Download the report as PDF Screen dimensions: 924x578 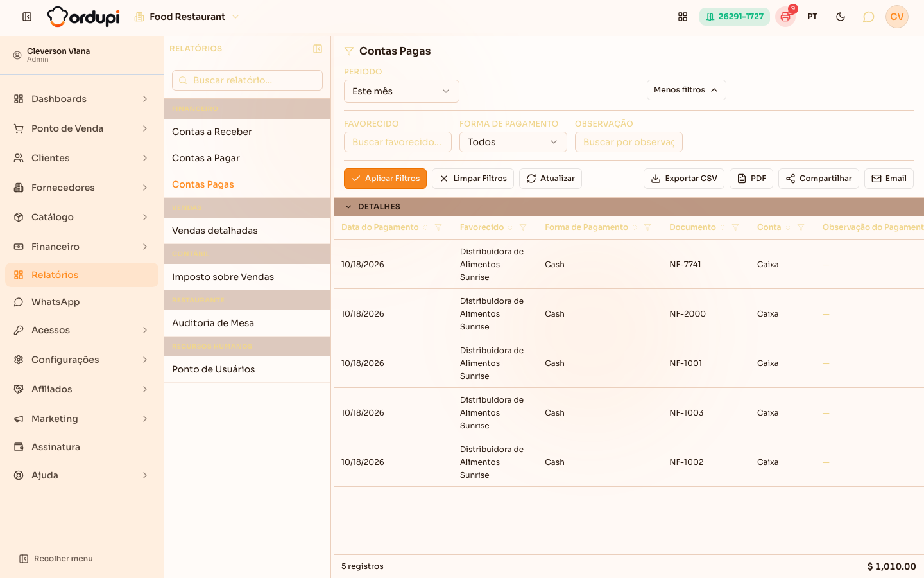tap(751, 179)
